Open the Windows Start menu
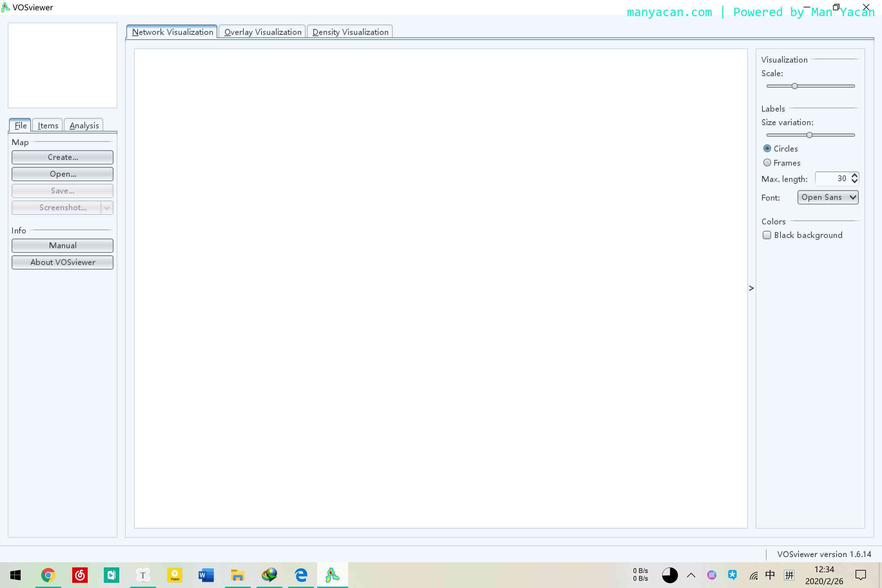Image resolution: width=882 pixels, height=588 pixels. [15, 575]
